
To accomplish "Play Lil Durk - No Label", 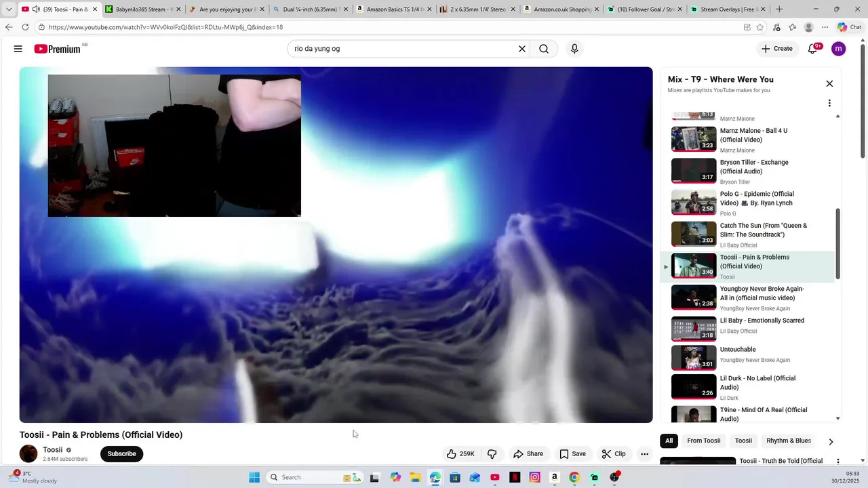I will 748,388.
